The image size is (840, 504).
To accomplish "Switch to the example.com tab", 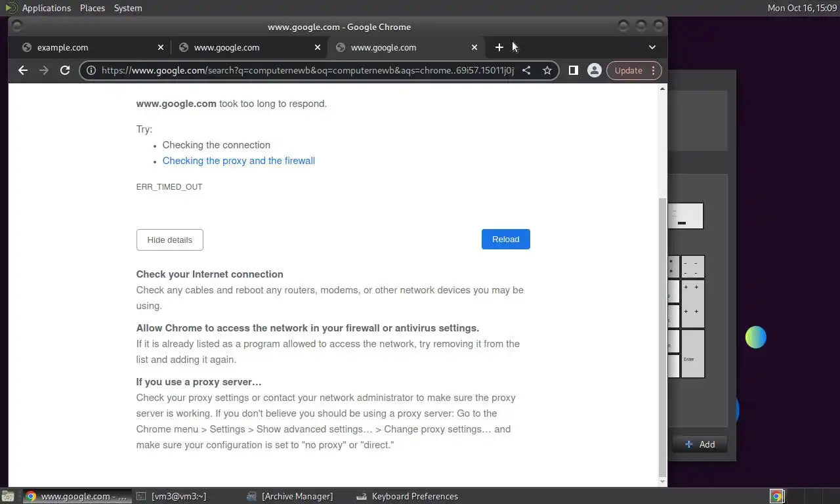I will (93, 47).
